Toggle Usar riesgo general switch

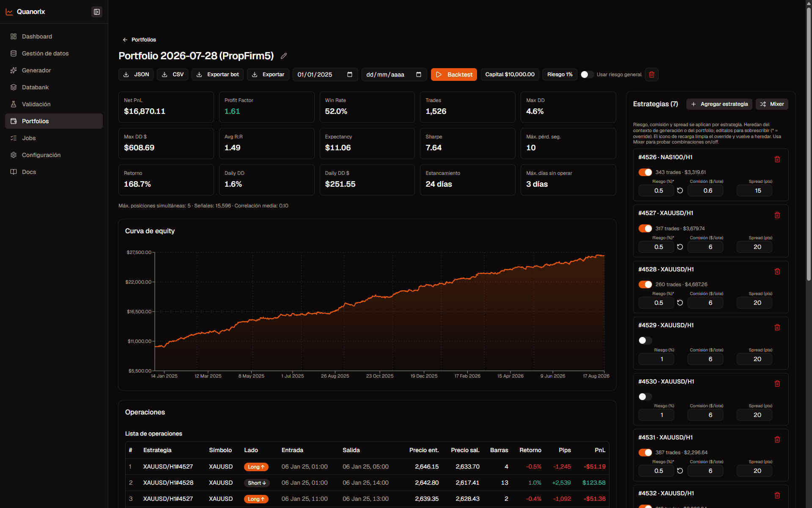pos(587,75)
